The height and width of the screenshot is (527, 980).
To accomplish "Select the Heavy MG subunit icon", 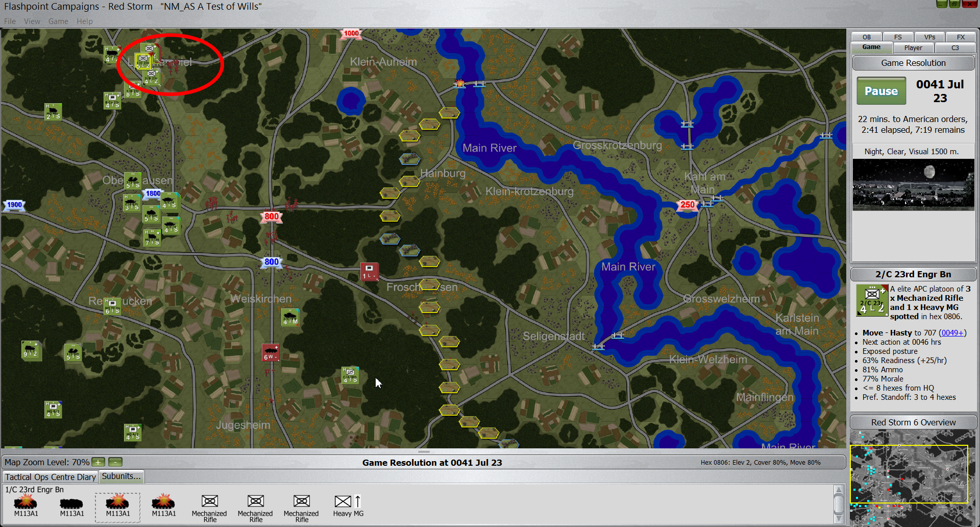I will (348, 505).
